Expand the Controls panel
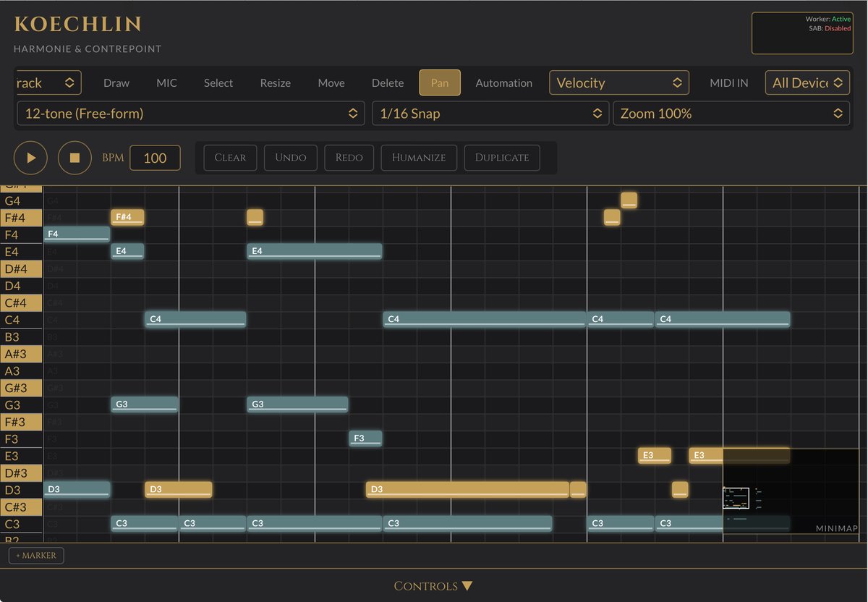The width and height of the screenshot is (868, 602). click(x=433, y=585)
